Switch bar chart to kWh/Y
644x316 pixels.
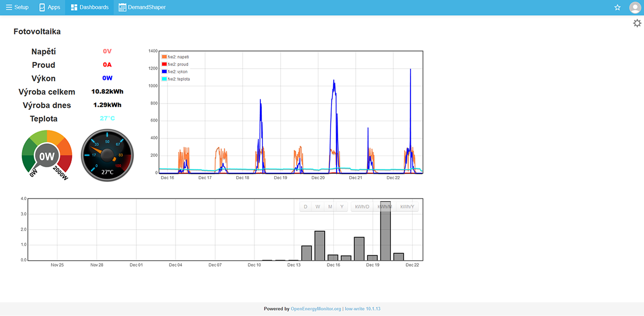[407, 207]
